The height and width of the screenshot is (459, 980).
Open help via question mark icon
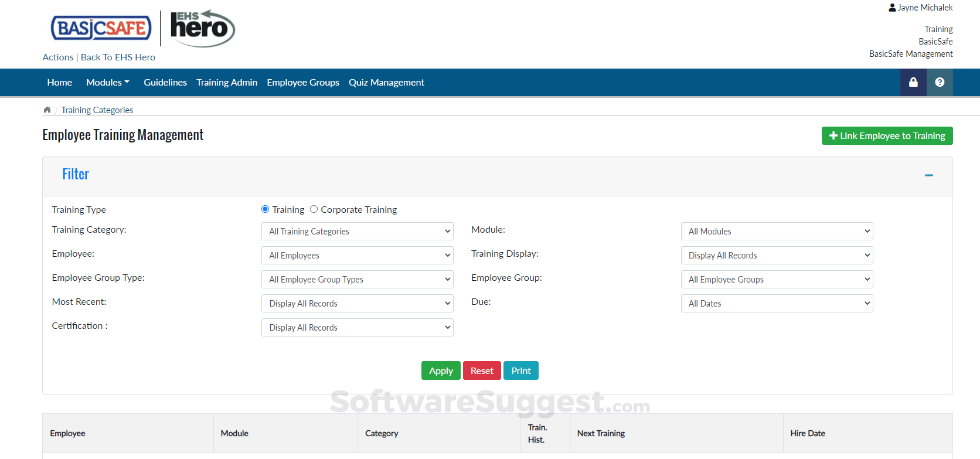[x=940, y=82]
